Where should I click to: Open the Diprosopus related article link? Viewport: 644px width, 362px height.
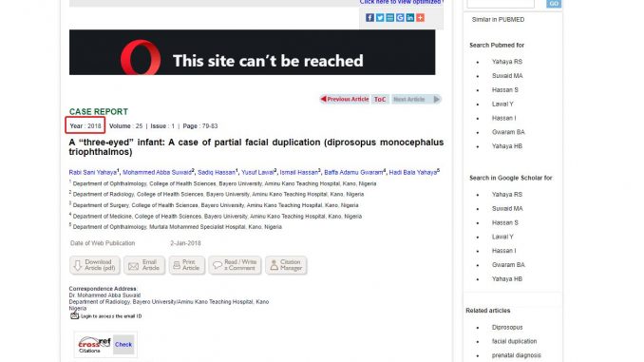click(x=507, y=328)
